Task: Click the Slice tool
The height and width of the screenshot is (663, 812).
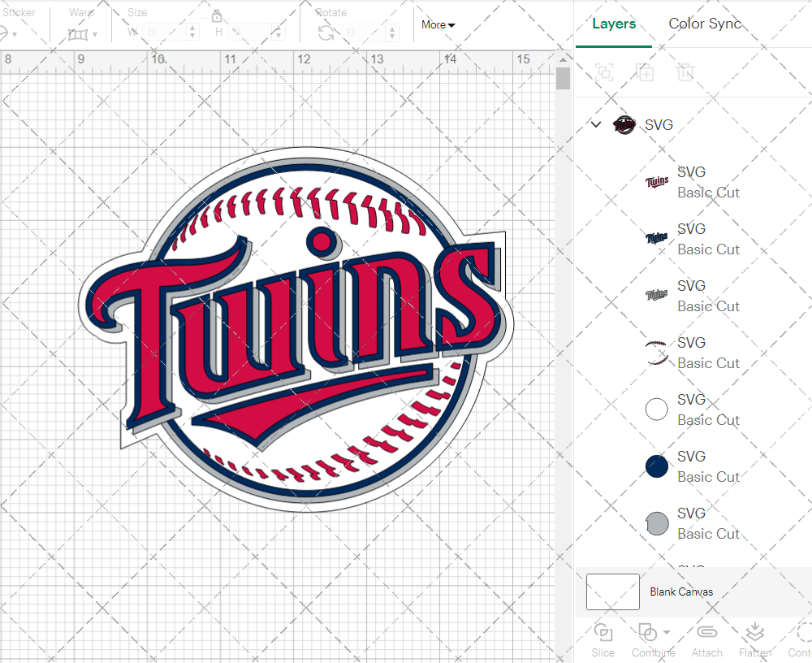Action: point(603,641)
